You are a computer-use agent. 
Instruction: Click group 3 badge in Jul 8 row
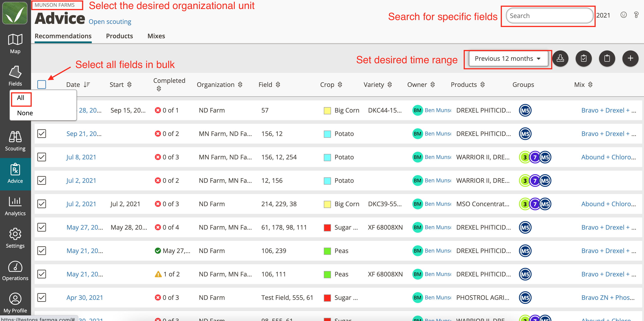click(525, 157)
